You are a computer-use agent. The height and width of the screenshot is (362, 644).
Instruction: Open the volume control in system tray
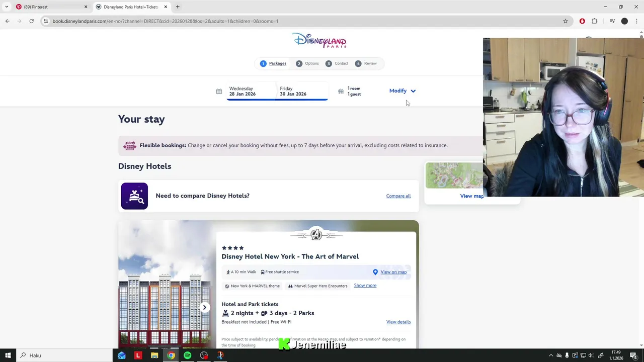pos(591,355)
